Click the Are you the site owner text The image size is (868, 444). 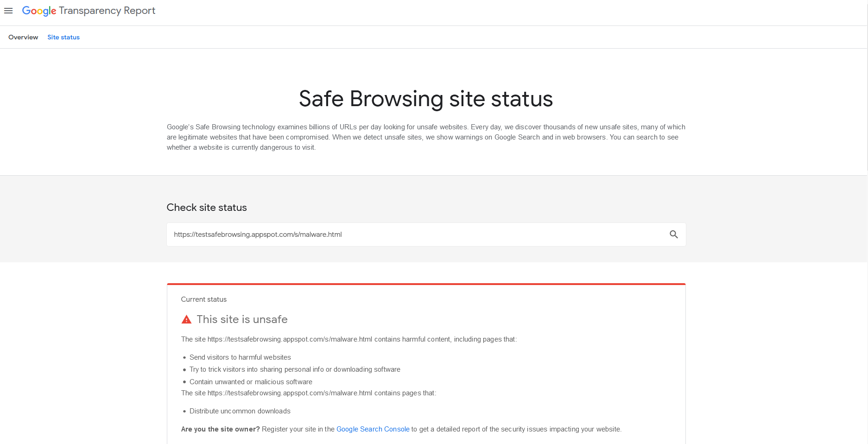(220, 429)
